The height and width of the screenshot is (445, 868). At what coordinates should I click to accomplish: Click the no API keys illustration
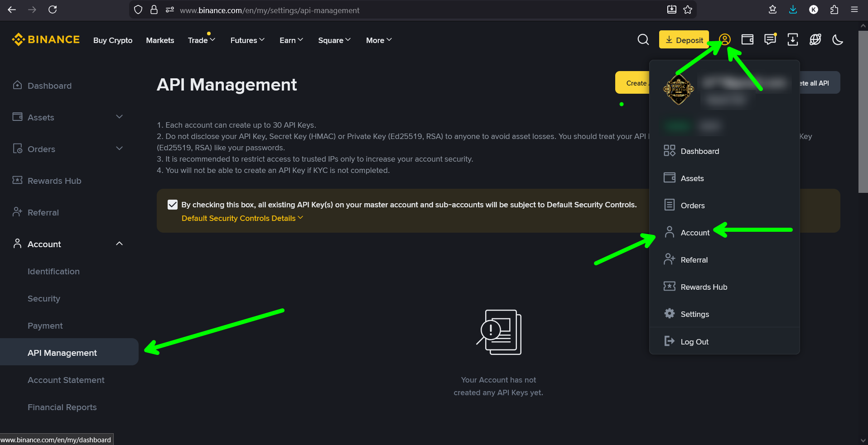click(499, 332)
